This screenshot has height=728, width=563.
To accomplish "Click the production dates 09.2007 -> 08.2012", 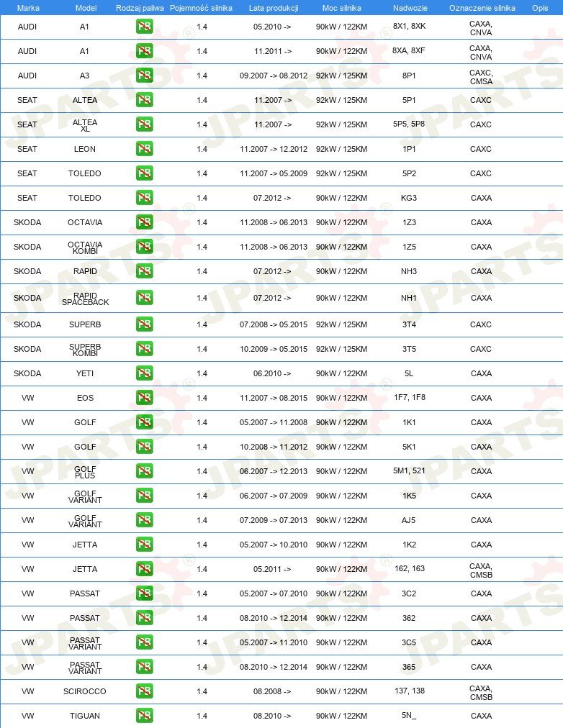I will (x=274, y=76).
